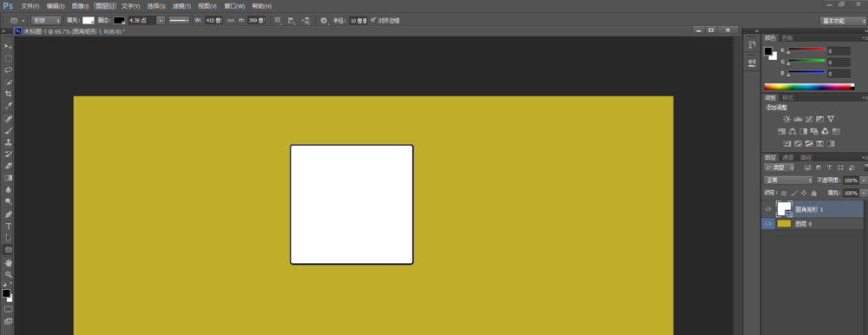Open path arrangement options
The height and width of the screenshot is (335, 868).
306,21
